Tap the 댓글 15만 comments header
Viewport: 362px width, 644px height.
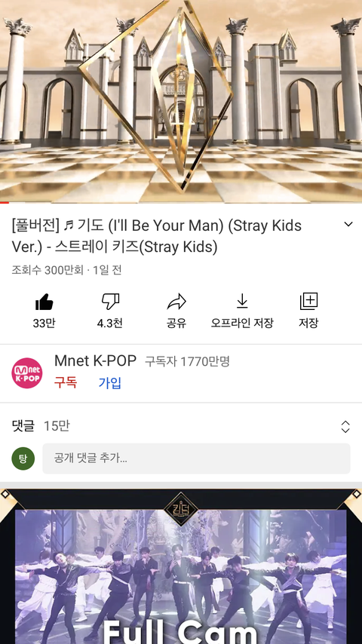[x=40, y=426]
